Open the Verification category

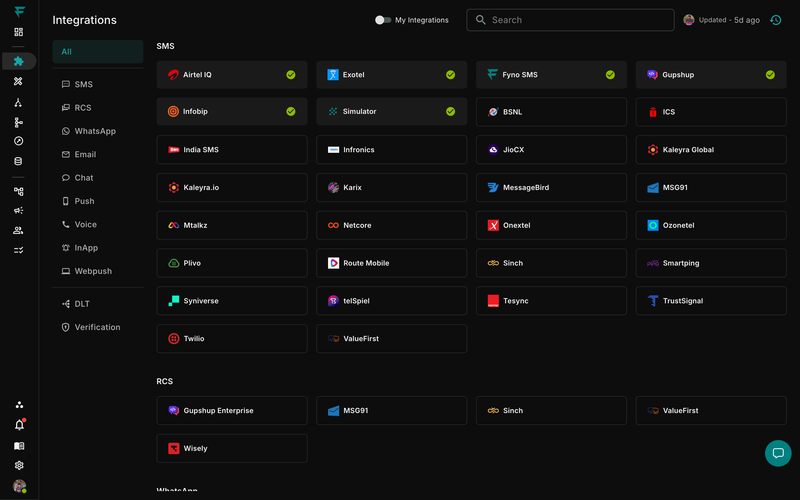click(x=97, y=327)
